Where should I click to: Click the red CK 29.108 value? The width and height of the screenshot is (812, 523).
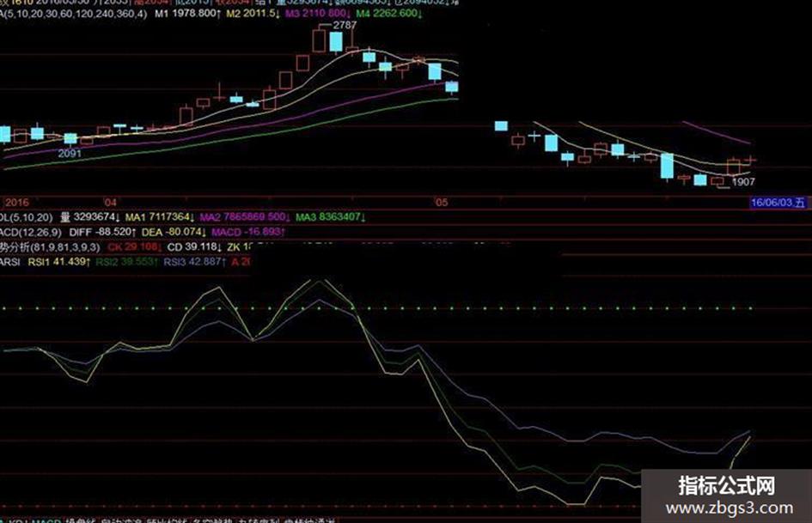(135, 247)
